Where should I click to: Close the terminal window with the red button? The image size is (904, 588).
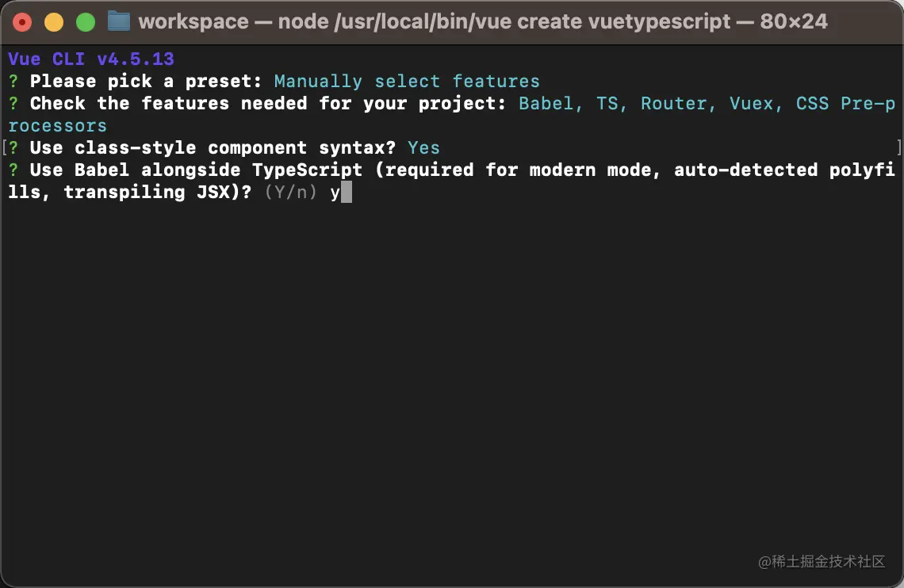click(22, 22)
